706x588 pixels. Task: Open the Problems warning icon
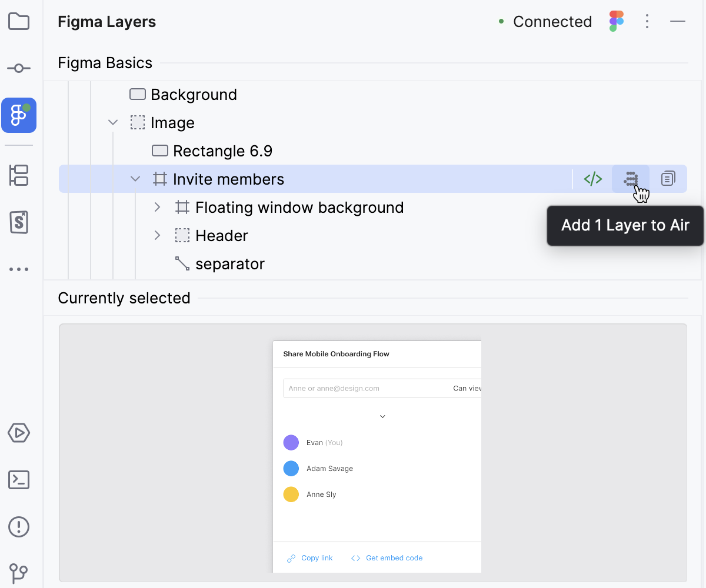click(x=19, y=526)
